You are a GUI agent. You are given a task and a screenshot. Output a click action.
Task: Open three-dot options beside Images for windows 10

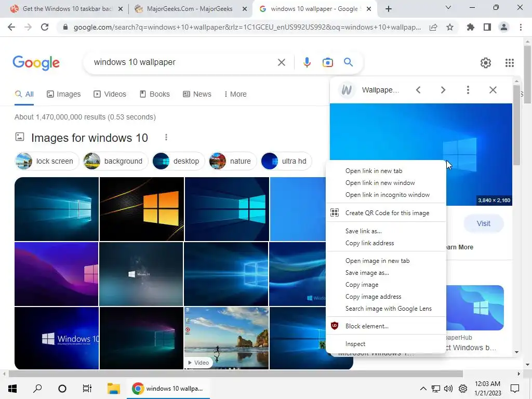(166, 137)
